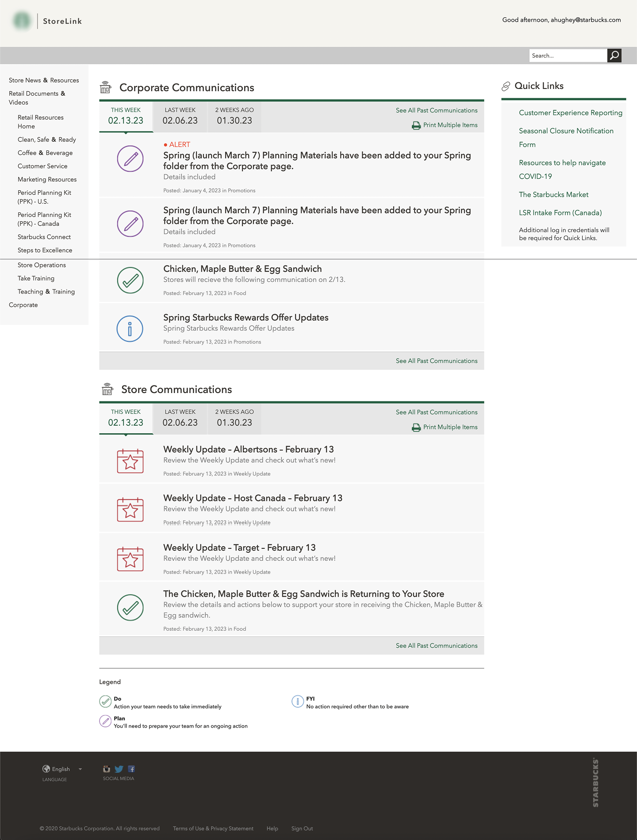Click the Corporate Communications building icon
This screenshot has width=637, height=840.
(x=105, y=88)
